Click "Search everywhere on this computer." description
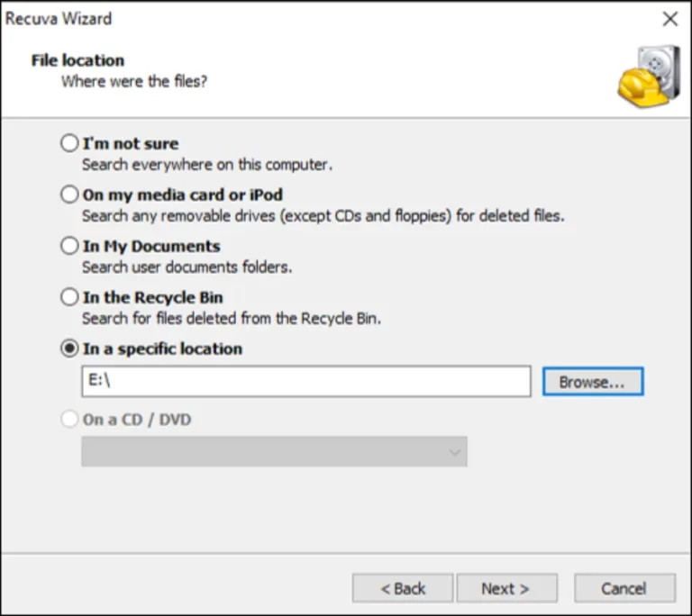 pos(207,165)
